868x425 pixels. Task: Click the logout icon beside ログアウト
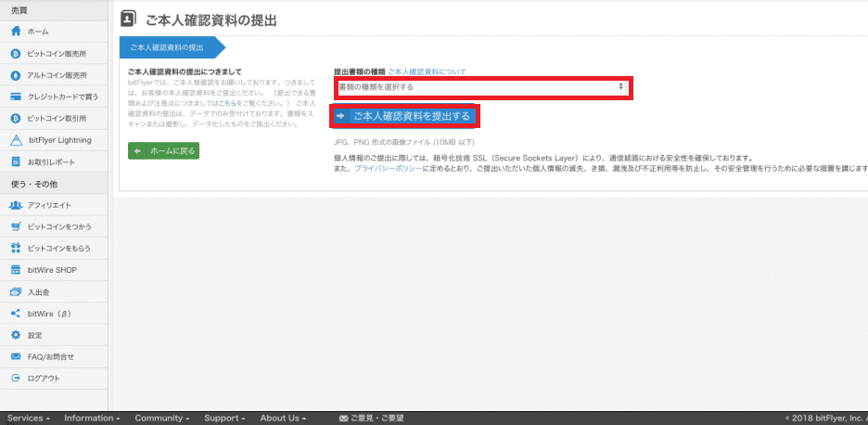[x=16, y=379]
